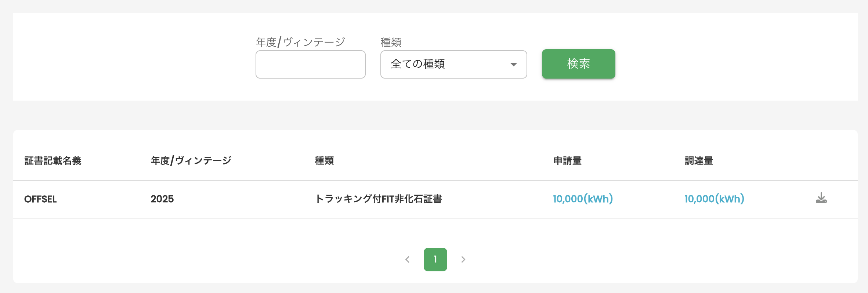Click the 種類 table column header
Image resolution: width=868 pixels, height=293 pixels.
(x=324, y=161)
